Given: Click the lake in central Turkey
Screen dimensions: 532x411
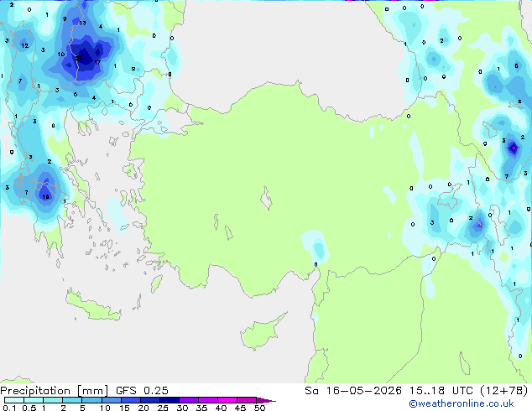Looking at the screenshot, I should (266, 198).
